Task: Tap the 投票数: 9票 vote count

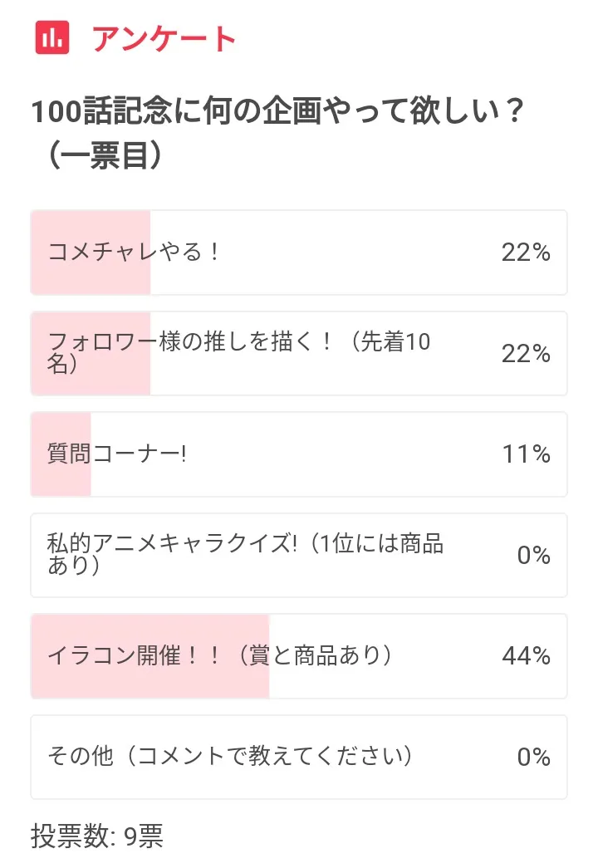Action: click(97, 836)
